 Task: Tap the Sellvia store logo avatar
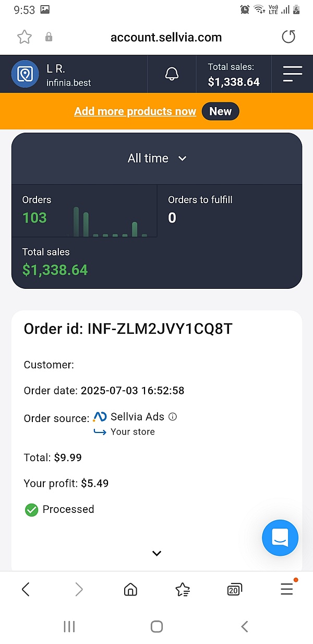click(x=25, y=74)
